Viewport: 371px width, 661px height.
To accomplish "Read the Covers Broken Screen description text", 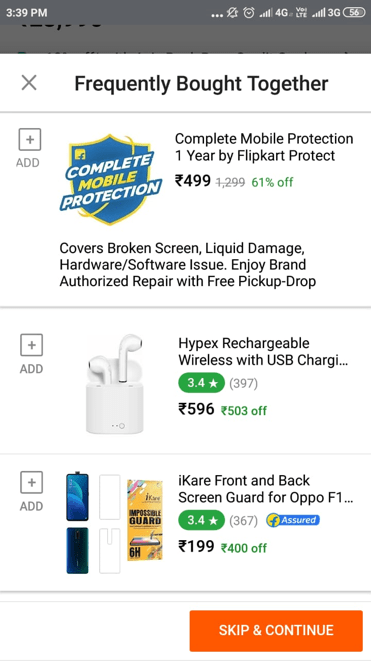I will (188, 265).
